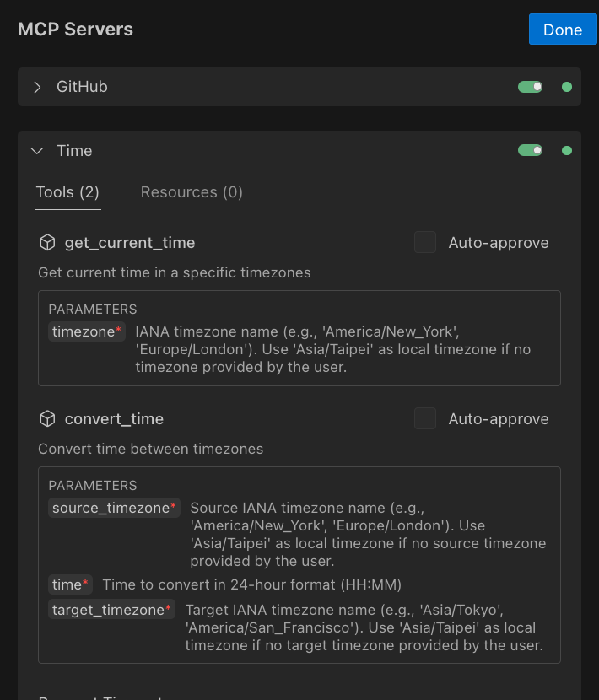Click the GitHub server green status dot
This screenshot has height=700, width=599.
566,87
